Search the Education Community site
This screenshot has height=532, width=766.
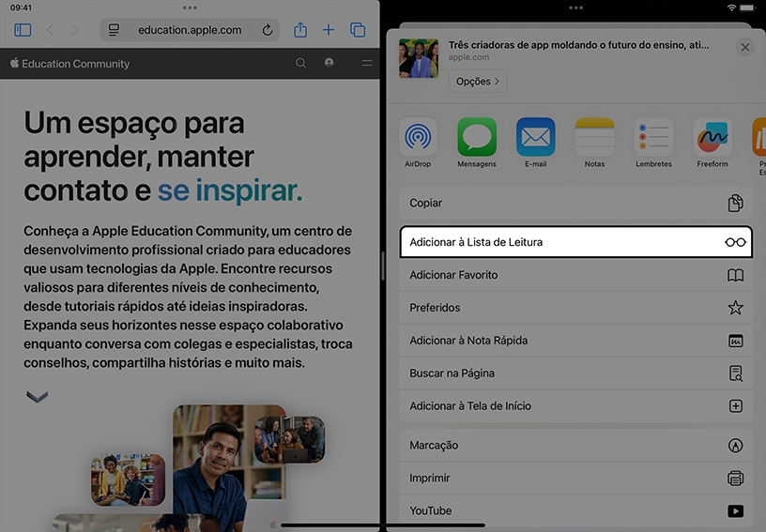point(301,64)
